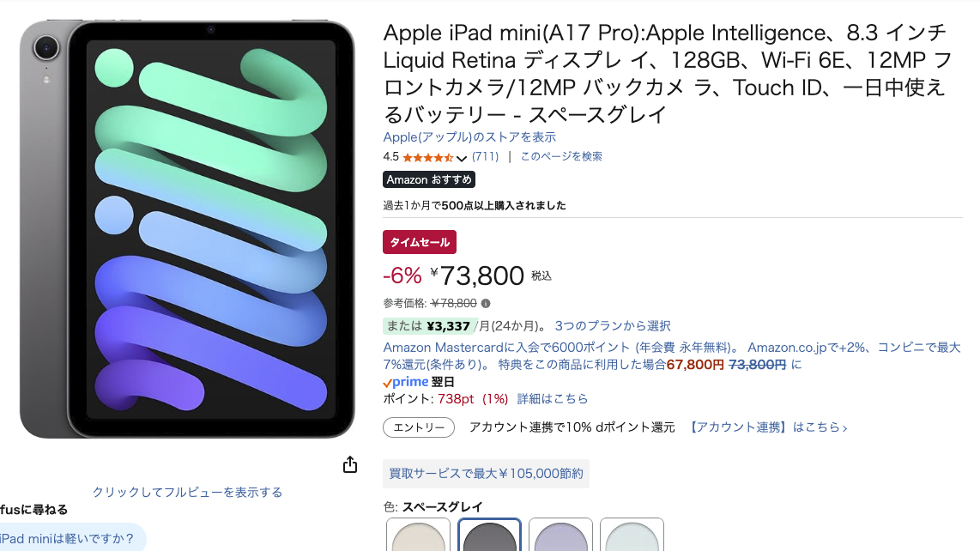Click the star rating icons
Screen dimensions: 980x551
(x=427, y=157)
